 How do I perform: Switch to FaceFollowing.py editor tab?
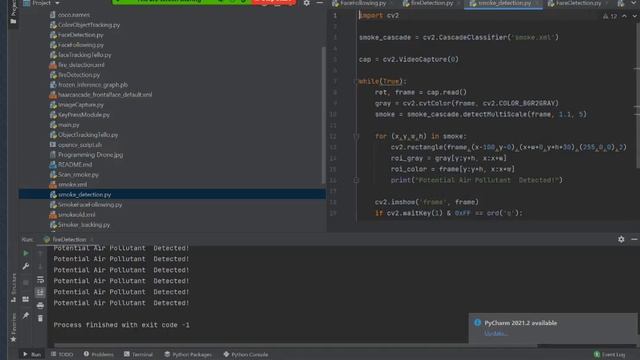click(360, 3)
